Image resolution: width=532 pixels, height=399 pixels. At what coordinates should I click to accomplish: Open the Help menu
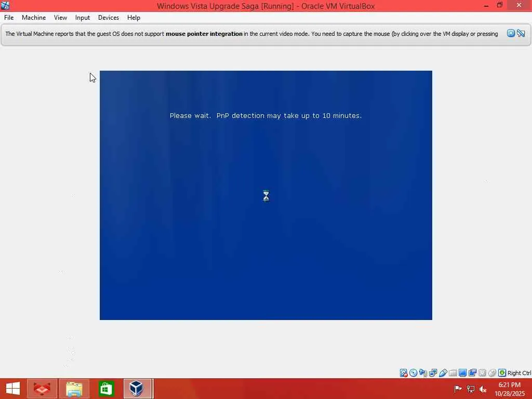[x=134, y=18]
